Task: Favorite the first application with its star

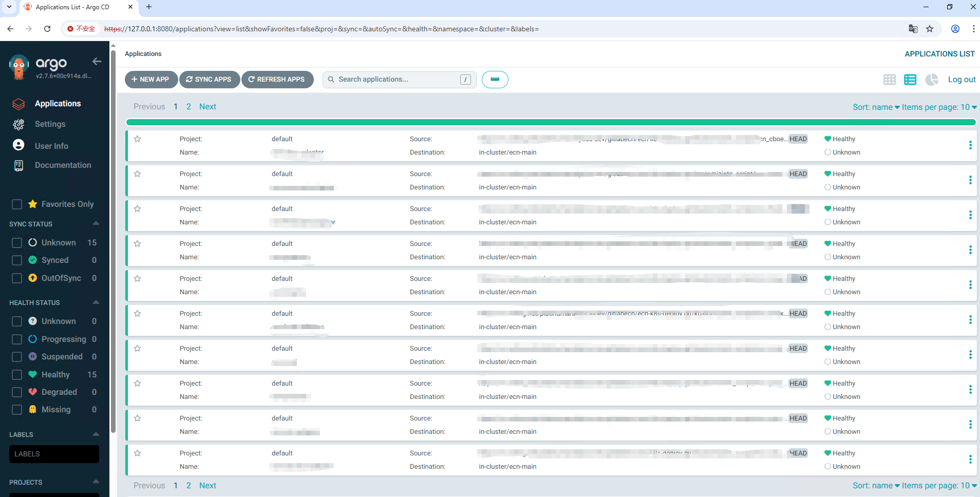Action: (137, 139)
